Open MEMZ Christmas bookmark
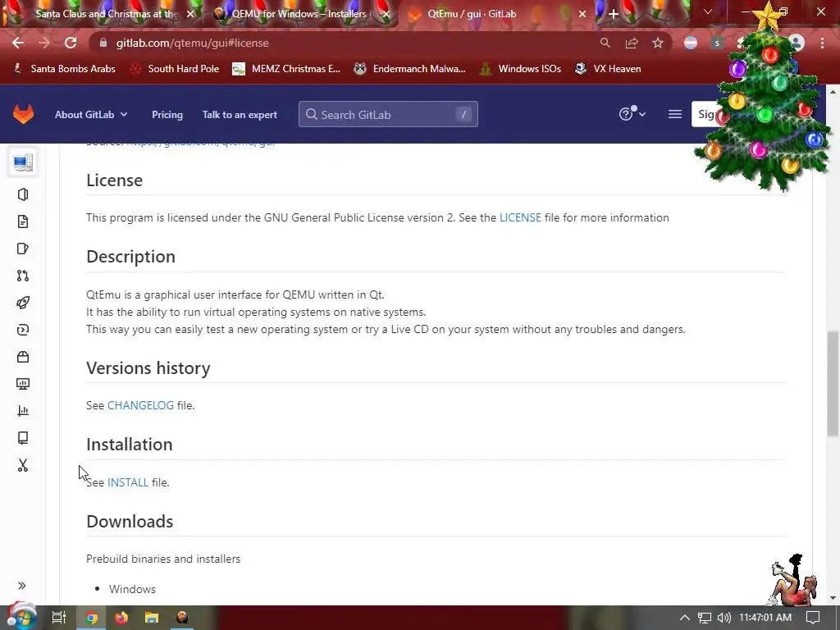840x630 pixels. [286, 69]
